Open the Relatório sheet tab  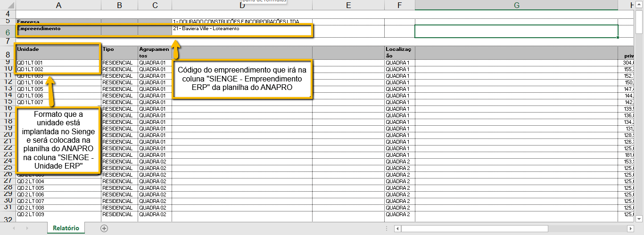click(x=66, y=228)
